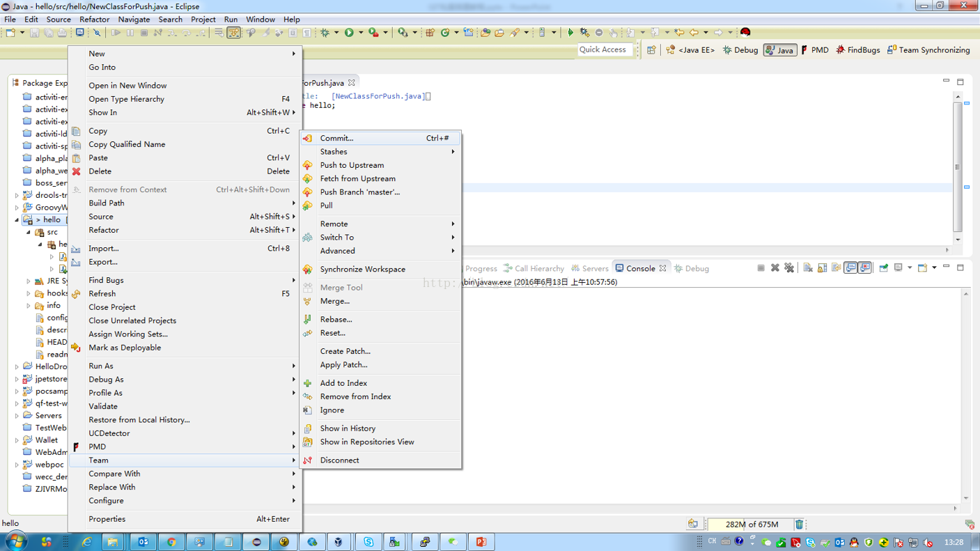Open the Display Selected Console dropdown

910,268
